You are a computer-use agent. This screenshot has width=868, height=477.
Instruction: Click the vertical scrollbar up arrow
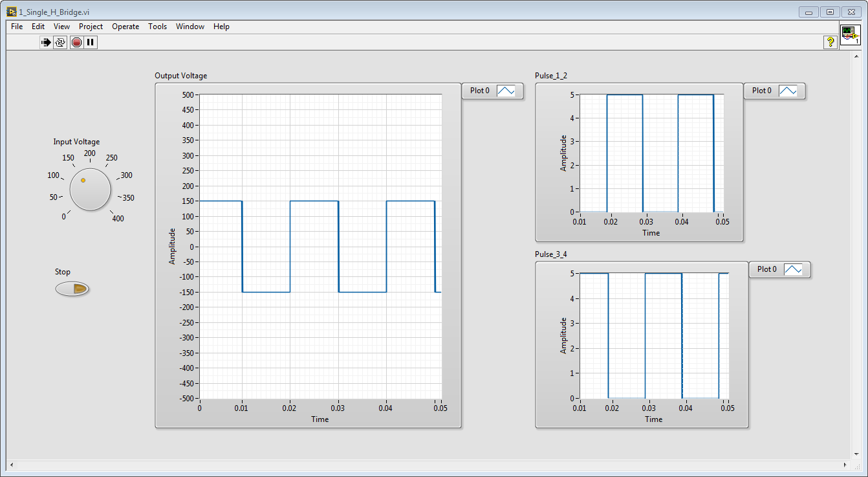tap(856, 57)
